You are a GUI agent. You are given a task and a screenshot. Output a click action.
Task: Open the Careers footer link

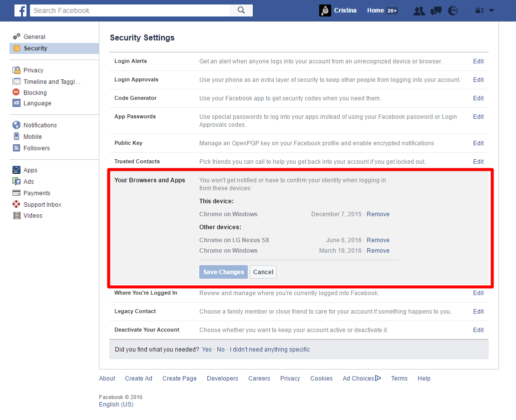click(x=259, y=378)
